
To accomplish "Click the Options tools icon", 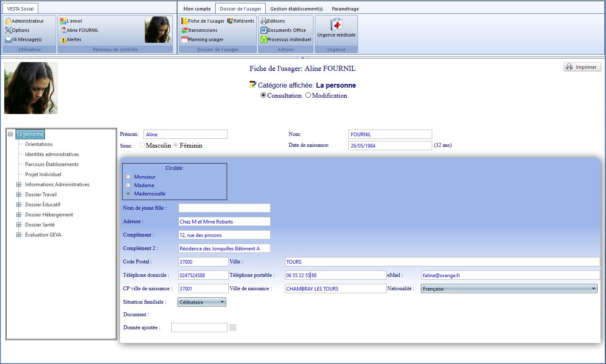I will coord(8,30).
